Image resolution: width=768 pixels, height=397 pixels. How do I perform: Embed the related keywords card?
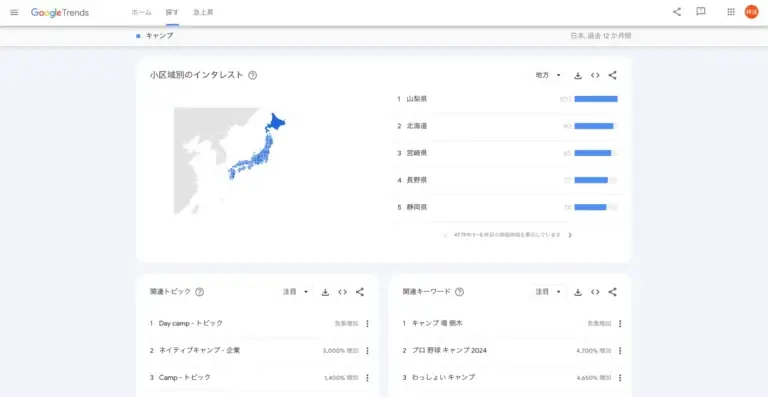(595, 292)
